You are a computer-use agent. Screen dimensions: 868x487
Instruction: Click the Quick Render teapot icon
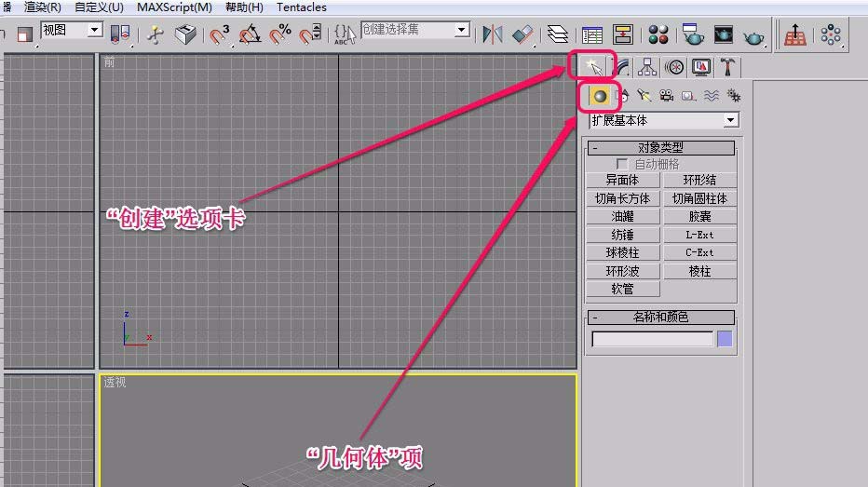(753, 36)
